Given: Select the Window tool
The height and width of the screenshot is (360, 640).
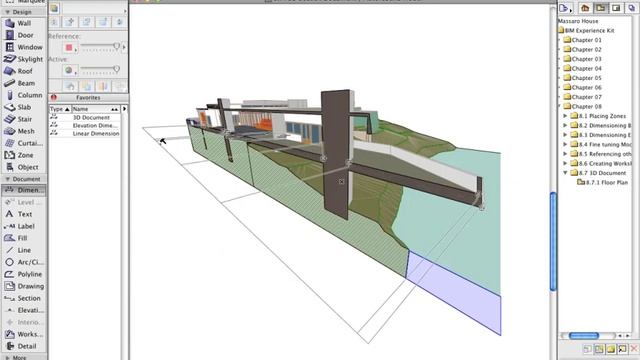Looking at the screenshot, I should pyautogui.click(x=24, y=47).
